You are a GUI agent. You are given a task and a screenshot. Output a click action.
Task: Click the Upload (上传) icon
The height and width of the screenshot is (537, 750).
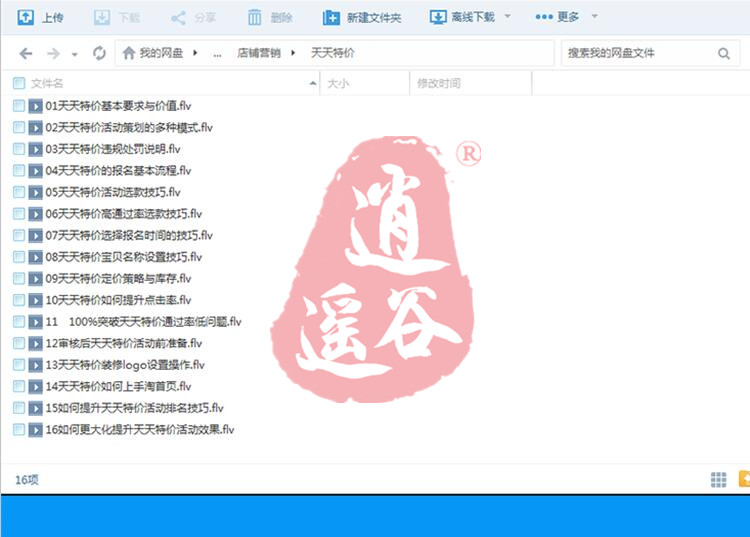pos(26,17)
